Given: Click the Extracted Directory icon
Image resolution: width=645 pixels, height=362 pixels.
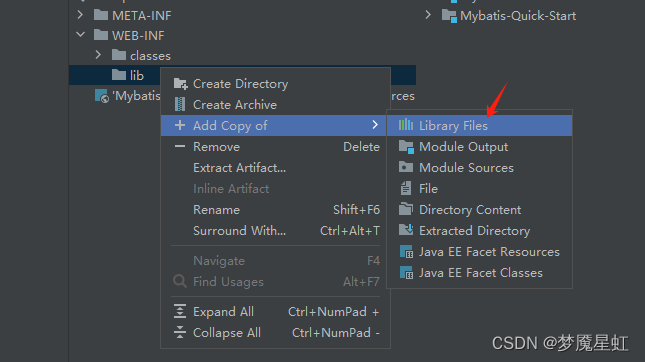Looking at the screenshot, I should click(406, 230).
